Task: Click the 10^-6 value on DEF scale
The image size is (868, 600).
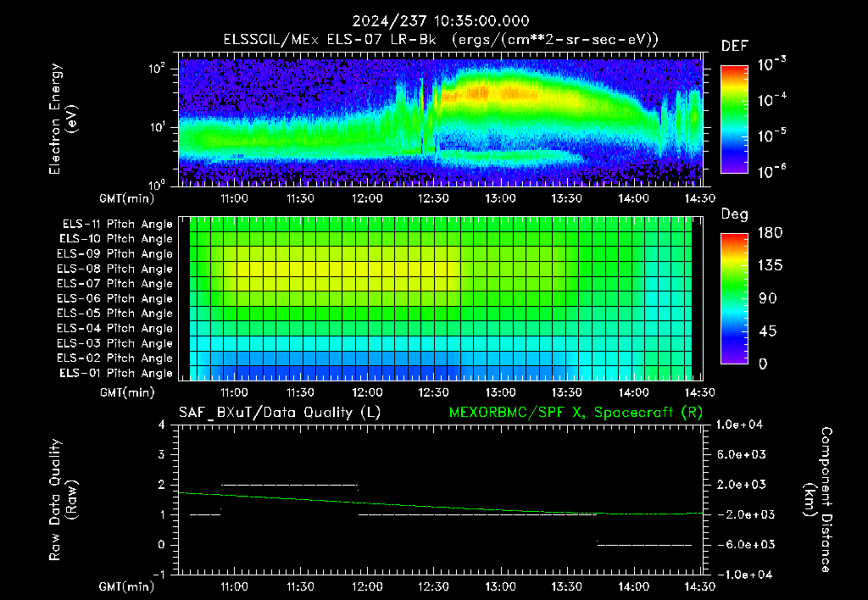Action: [x=772, y=171]
